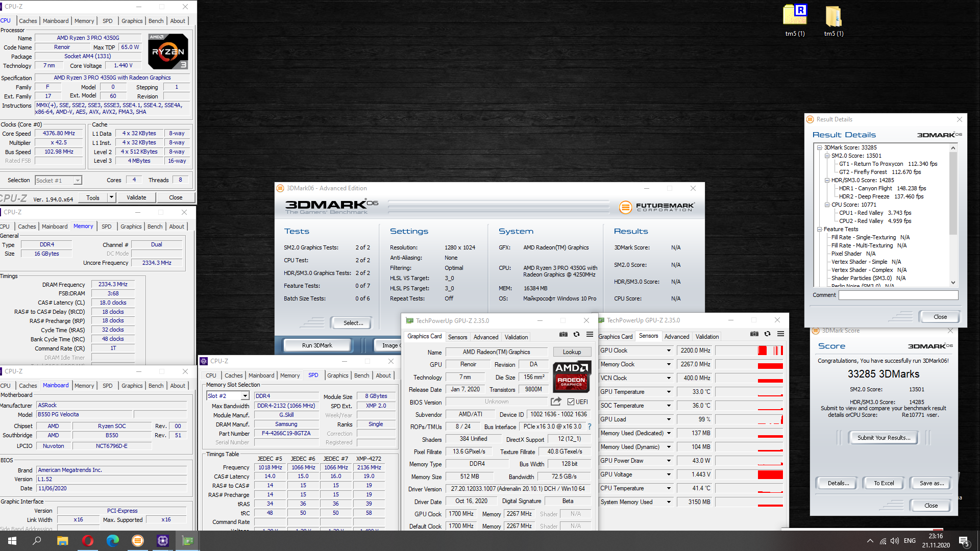Open File Explorer from taskbar
980x551 pixels.
(62, 541)
